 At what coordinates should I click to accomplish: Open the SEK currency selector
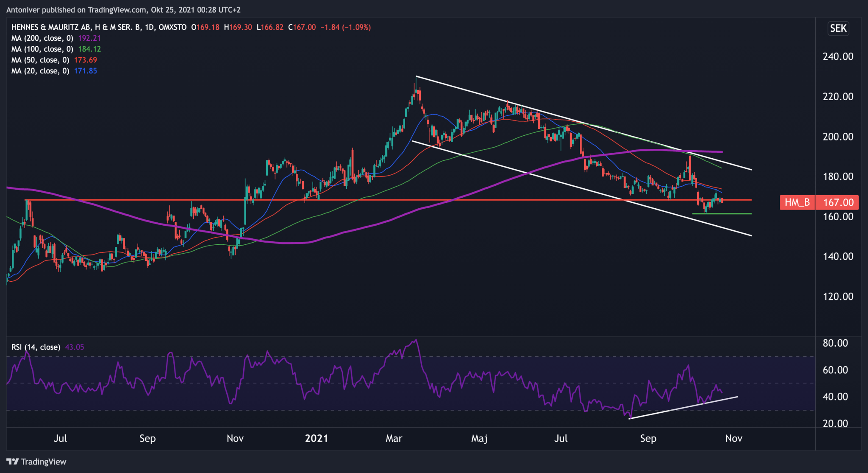pyautogui.click(x=838, y=28)
